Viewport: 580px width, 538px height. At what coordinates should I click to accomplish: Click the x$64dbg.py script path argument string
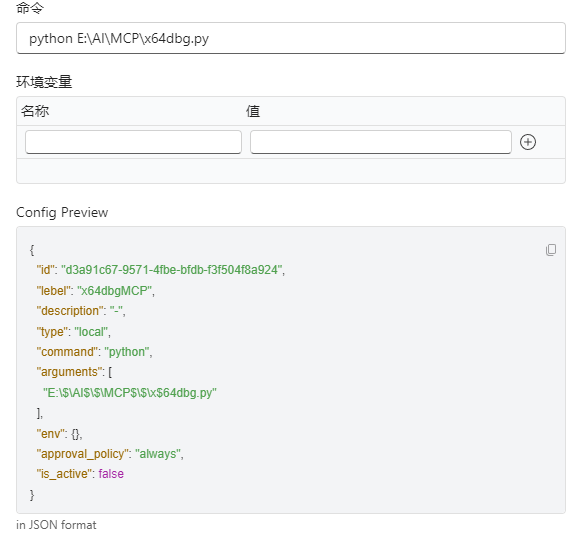point(130,393)
